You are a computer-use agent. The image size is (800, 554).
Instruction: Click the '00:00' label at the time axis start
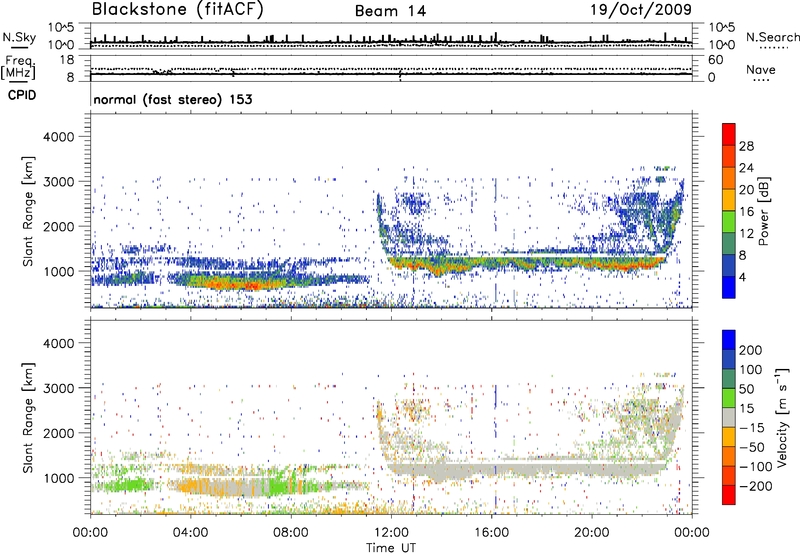click(x=90, y=533)
